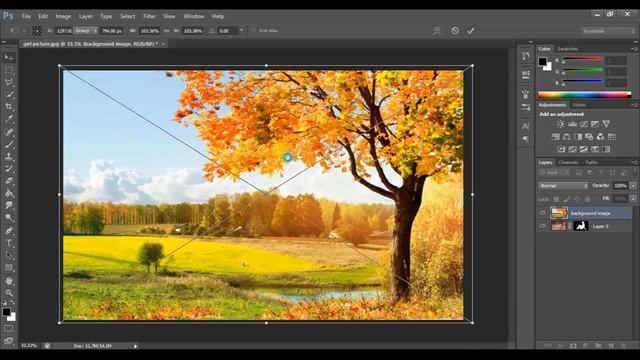
Task: Toggle lock image pixels
Action: pos(567,199)
